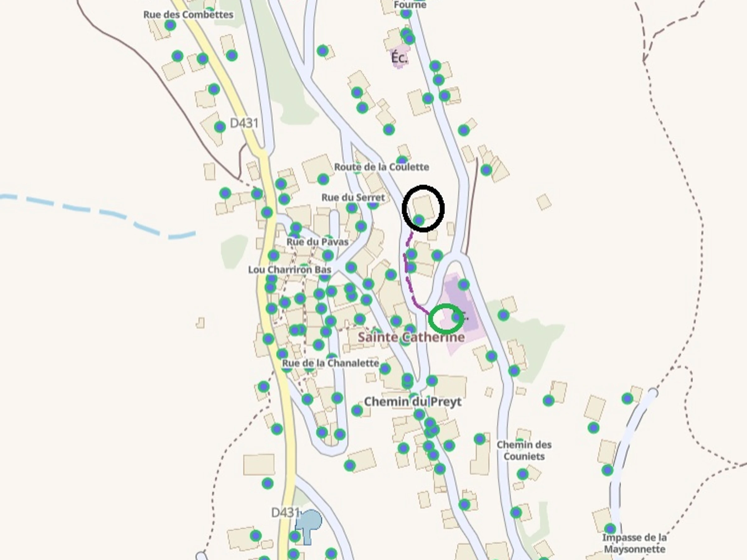The height and width of the screenshot is (560, 747).
Task: Click the blue marker inside the black circle
Action: click(419, 220)
